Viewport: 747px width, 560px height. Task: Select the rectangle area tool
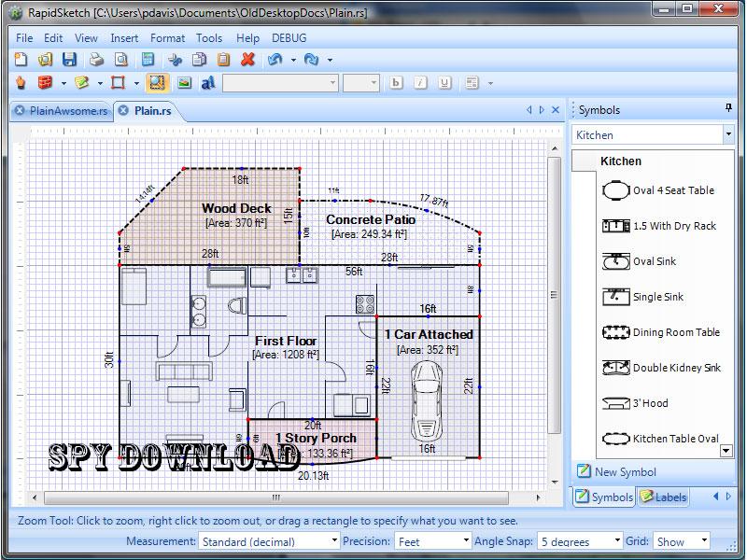(x=118, y=83)
